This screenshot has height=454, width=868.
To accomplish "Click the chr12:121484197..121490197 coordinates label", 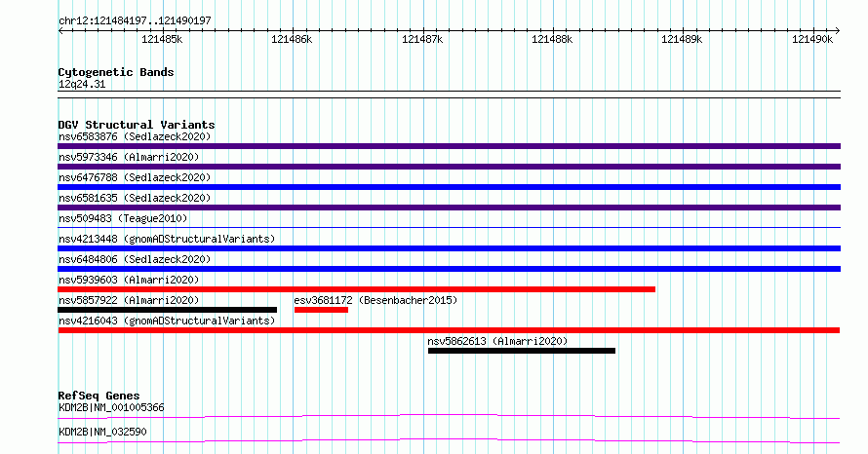I will pos(135,20).
